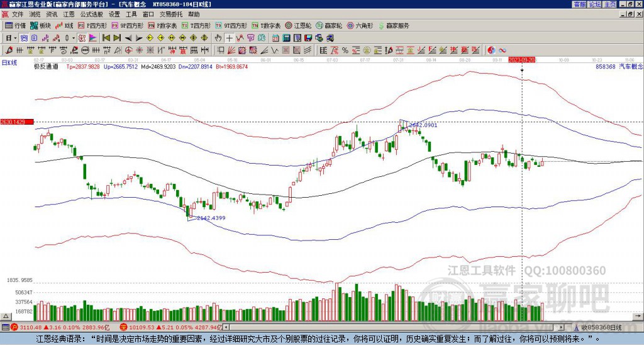Image resolution: width=644 pixels, height=345 pixels.
Task: Launch the 江恩轮 Gann wheel
Action: coord(298,25)
